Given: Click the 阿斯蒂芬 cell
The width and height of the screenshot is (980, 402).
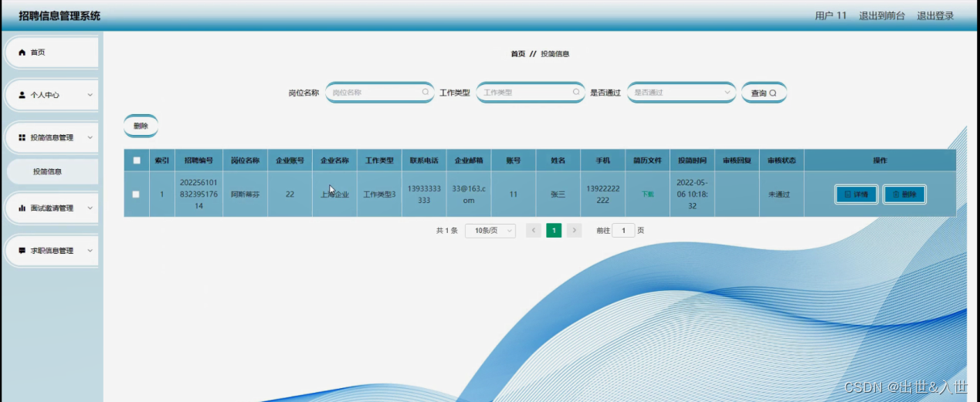Looking at the screenshot, I should point(245,194).
